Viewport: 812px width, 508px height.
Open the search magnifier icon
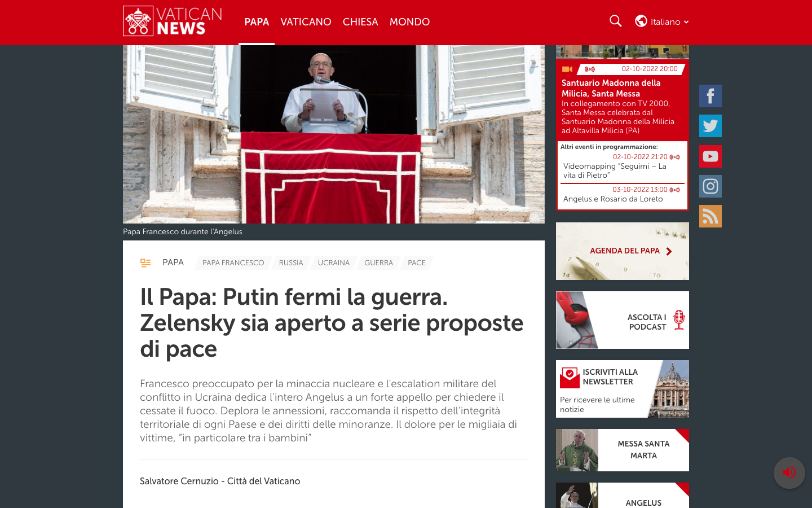click(x=615, y=21)
